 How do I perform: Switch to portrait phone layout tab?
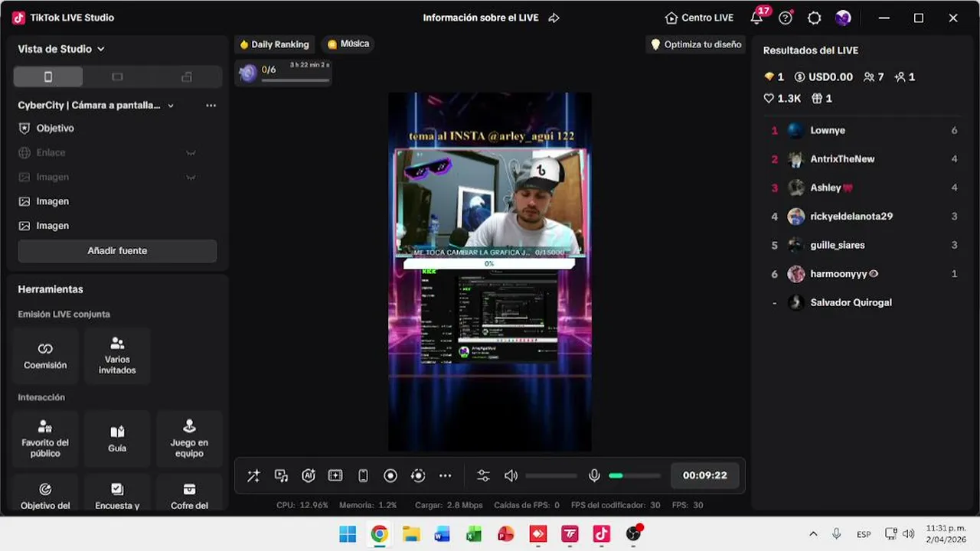pos(48,77)
